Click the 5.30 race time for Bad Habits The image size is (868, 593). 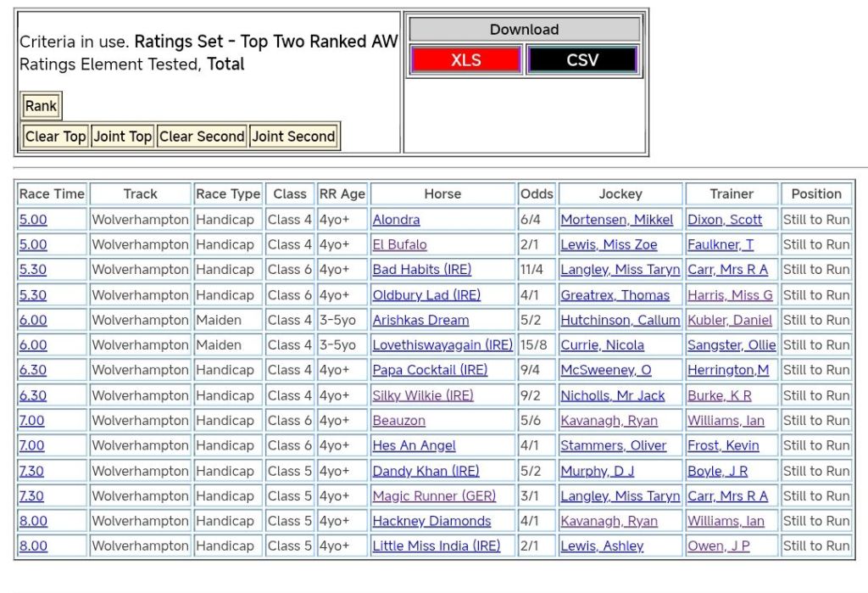33,270
